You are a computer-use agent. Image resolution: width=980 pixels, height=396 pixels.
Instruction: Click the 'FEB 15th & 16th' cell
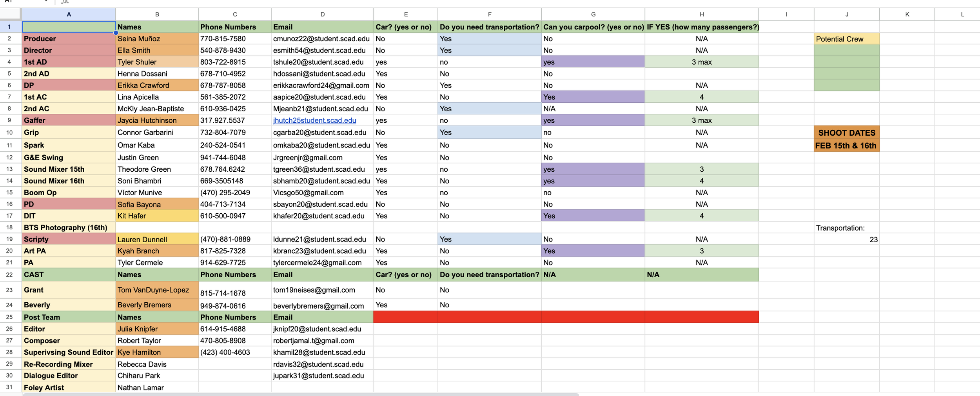pos(847,145)
